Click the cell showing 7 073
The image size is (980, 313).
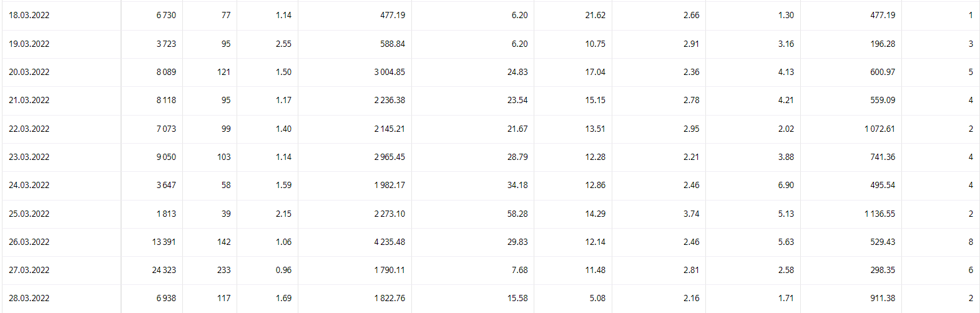(166, 129)
